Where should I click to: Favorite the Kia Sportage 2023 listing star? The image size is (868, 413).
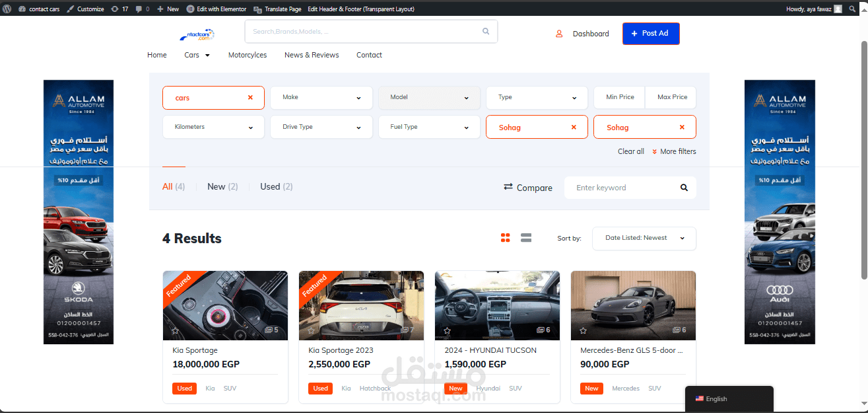click(311, 330)
